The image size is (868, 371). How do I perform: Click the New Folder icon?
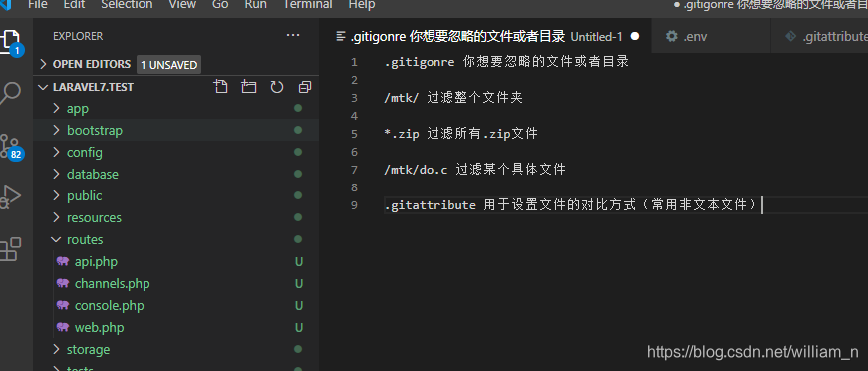coord(248,87)
